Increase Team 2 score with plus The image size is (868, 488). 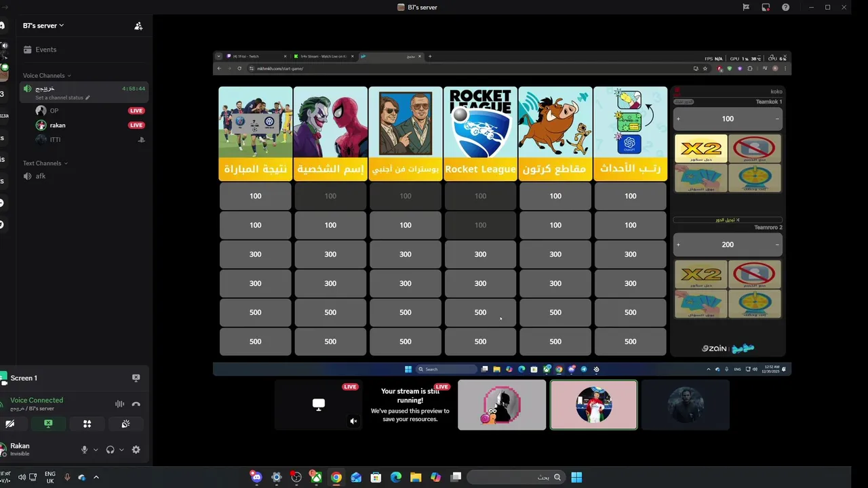[678, 245]
